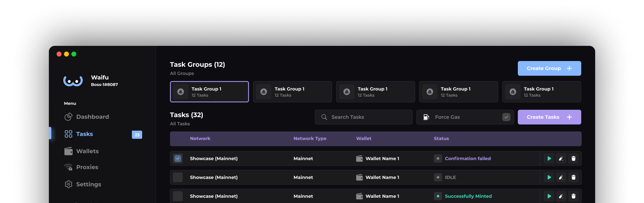Viewport: 644px width, 203px height.
Task: Click the Confirmation failed status text
Action: click(468, 158)
